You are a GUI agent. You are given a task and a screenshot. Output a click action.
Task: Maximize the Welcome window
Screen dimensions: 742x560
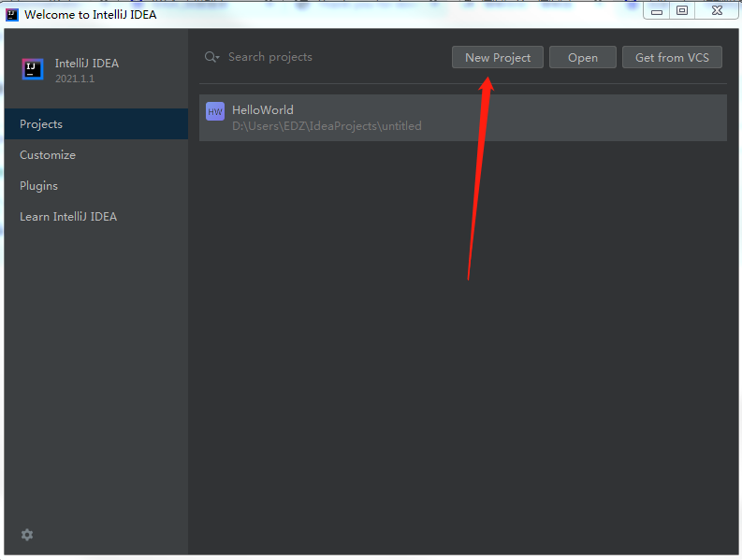(682, 10)
